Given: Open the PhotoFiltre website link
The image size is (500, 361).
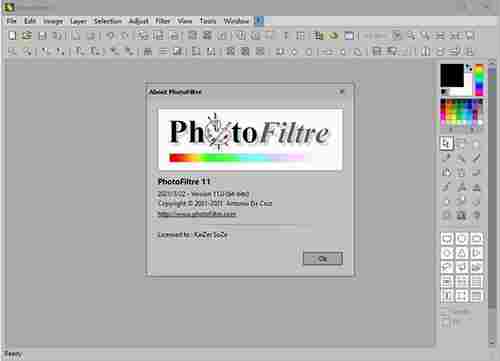Looking at the screenshot, I should tap(197, 214).
